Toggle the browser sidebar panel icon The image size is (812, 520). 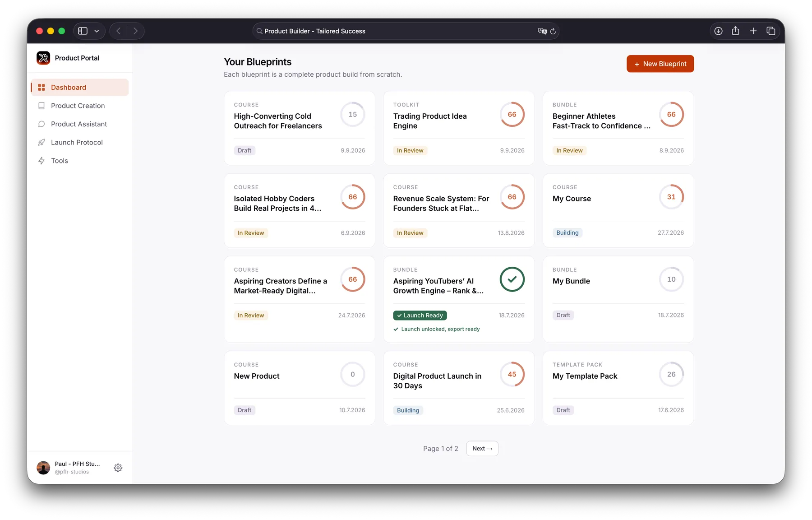click(83, 31)
